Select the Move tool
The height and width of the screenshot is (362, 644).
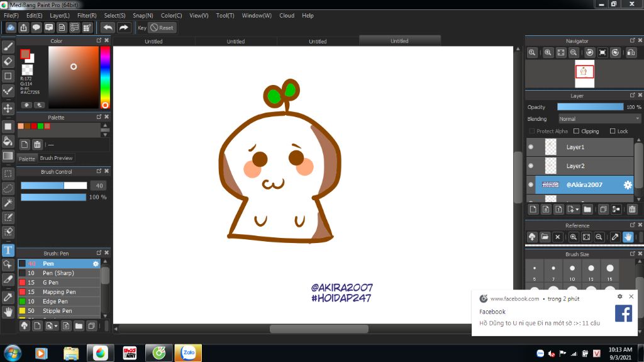pyautogui.click(x=8, y=108)
